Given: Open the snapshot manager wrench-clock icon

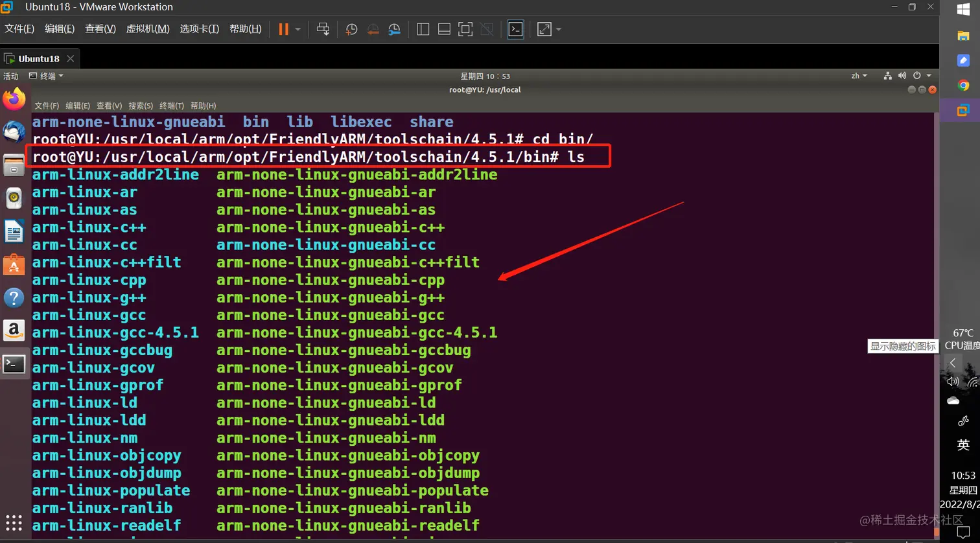Looking at the screenshot, I should point(394,29).
